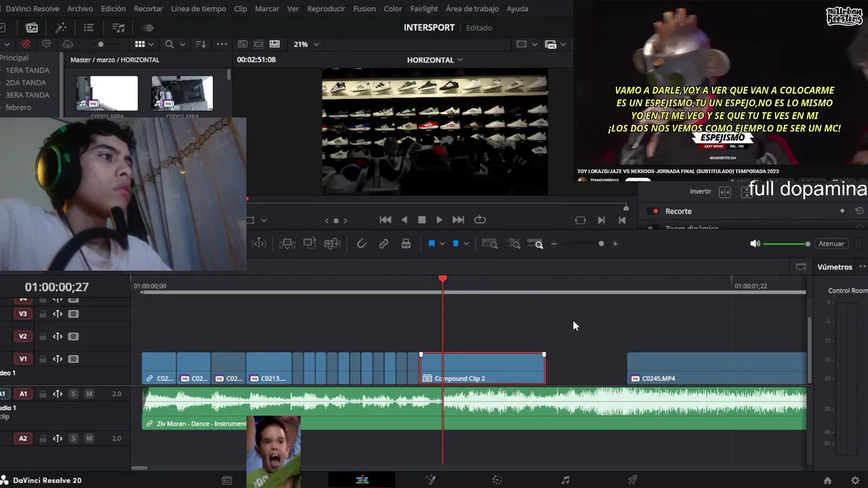
Task: Go to next edit point in viewer
Action: point(601,220)
